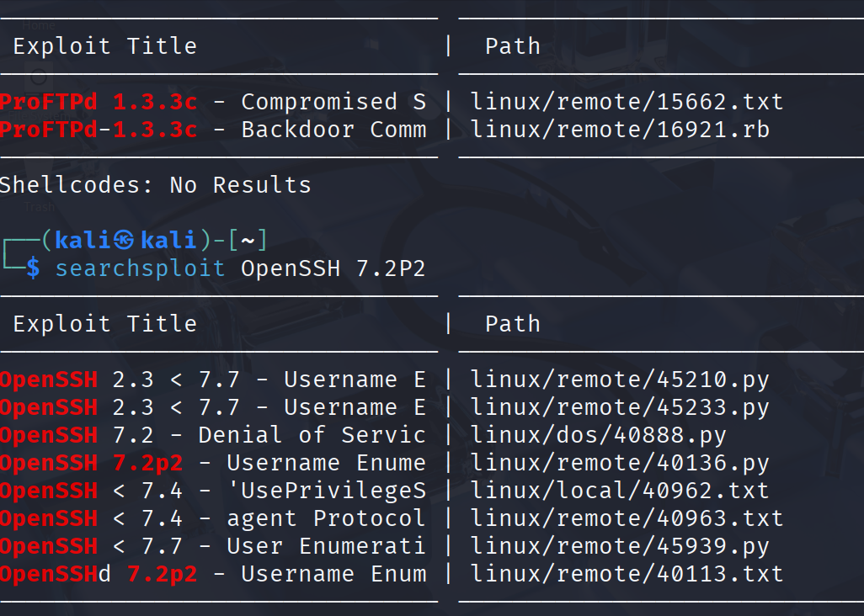Click the Kali logo symbol in the prompt
Viewport: 864px width, 616px height.
point(124,241)
